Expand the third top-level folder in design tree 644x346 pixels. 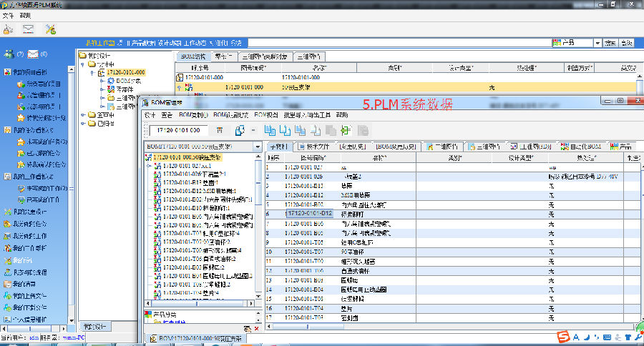(x=84, y=122)
